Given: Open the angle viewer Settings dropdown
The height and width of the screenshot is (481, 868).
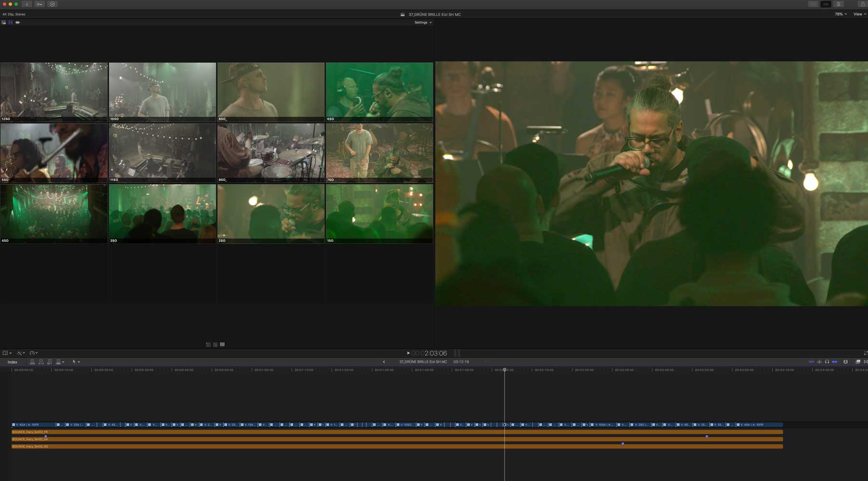Looking at the screenshot, I should tap(423, 22).
